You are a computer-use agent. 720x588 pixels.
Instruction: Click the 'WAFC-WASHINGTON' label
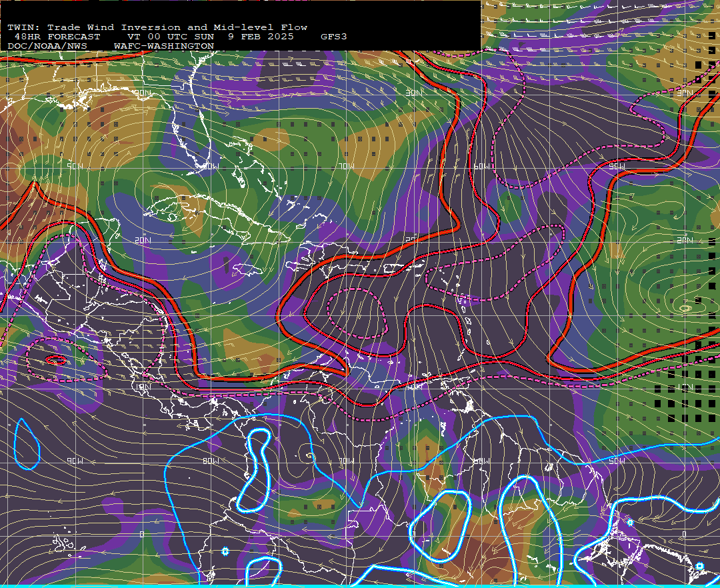[x=164, y=47]
